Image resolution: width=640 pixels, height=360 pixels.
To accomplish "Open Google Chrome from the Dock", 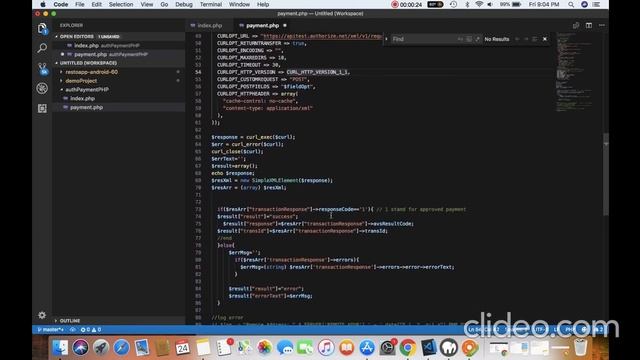I will (x=408, y=348).
